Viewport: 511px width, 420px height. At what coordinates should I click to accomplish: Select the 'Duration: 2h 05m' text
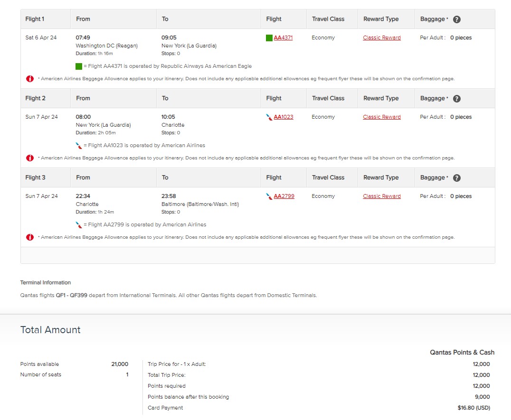tap(95, 132)
